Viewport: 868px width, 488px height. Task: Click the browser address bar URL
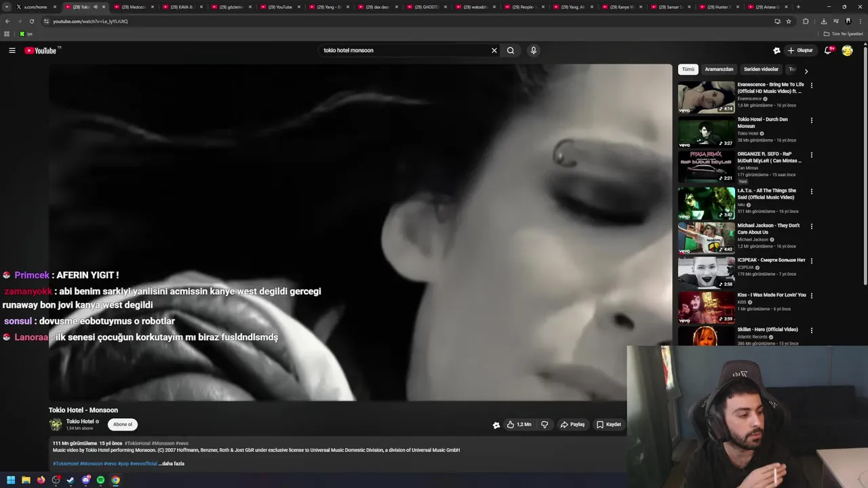pos(90,21)
